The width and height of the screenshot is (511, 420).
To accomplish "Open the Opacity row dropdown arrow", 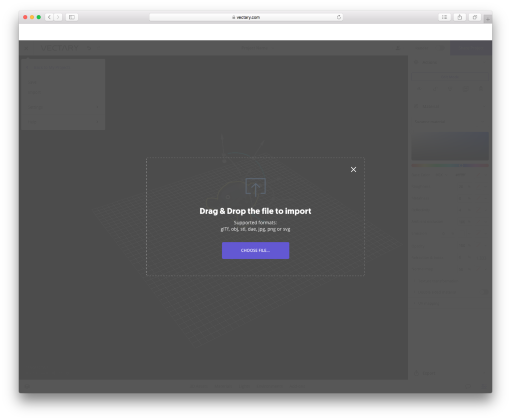I will pos(486,246).
